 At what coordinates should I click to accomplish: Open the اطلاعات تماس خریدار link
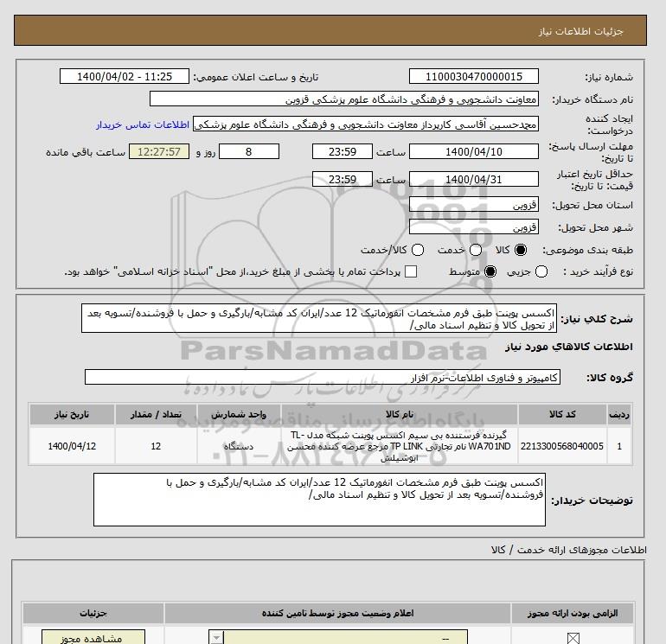(143, 124)
